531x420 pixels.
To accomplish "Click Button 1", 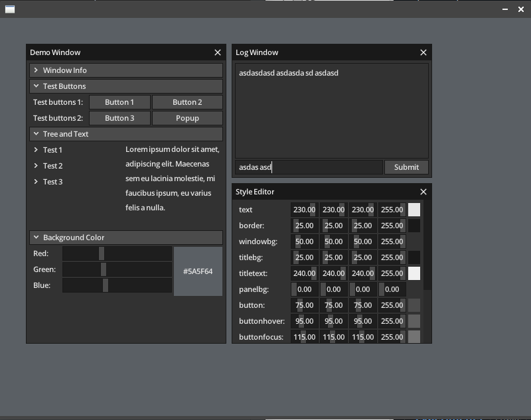I will click(119, 102).
